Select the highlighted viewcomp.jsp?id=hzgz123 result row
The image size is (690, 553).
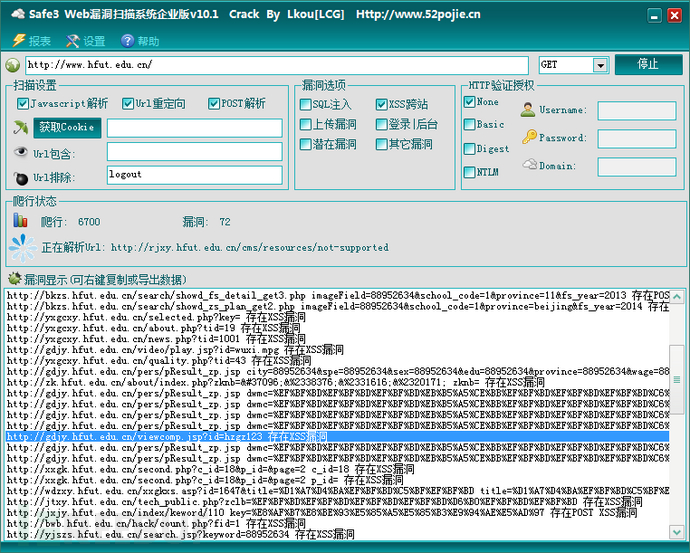click(338, 436)
